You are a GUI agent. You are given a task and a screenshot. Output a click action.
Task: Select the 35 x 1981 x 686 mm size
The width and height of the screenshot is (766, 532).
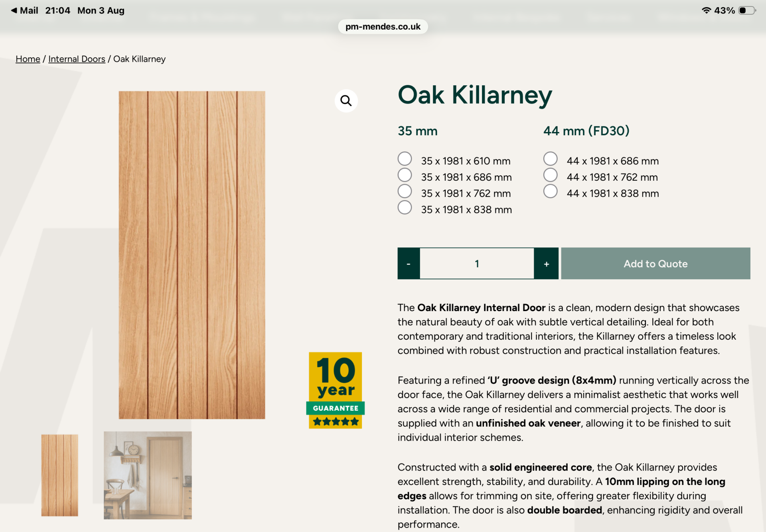pyautogui.click(x=405, y=175)
